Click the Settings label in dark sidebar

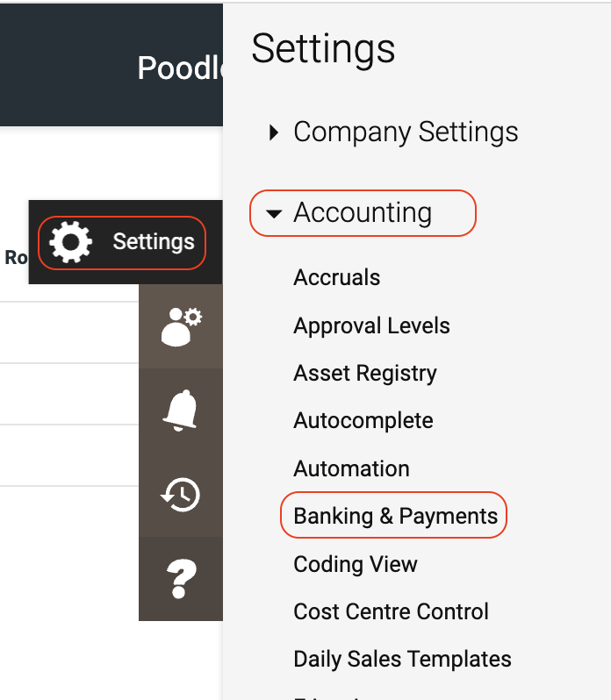tap(154, 241)
